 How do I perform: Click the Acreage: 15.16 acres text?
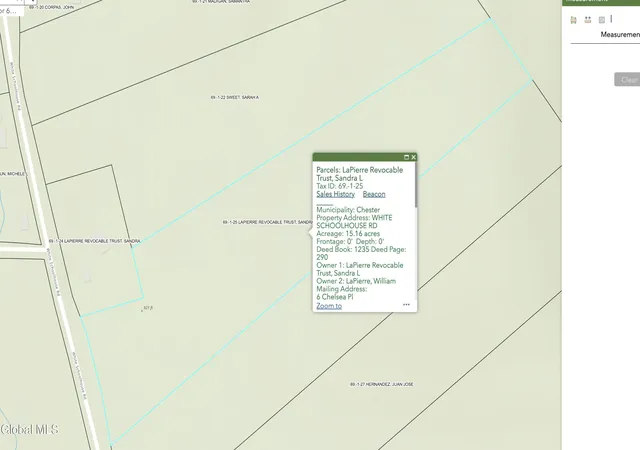click(348, 234)
